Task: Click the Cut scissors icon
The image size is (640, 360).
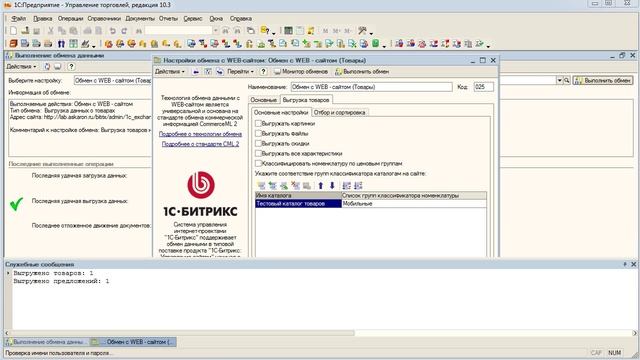Action: [51, 31]
